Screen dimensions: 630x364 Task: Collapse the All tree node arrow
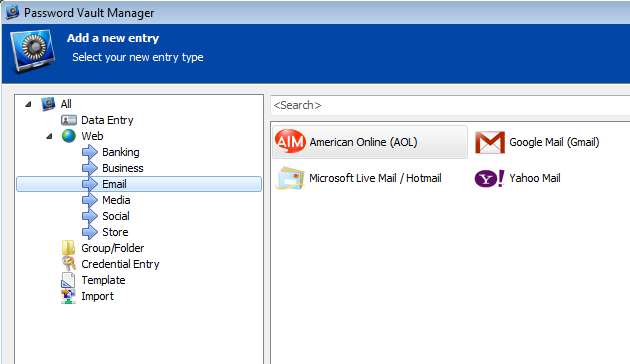pyautogui.click(x=28, y=104)
